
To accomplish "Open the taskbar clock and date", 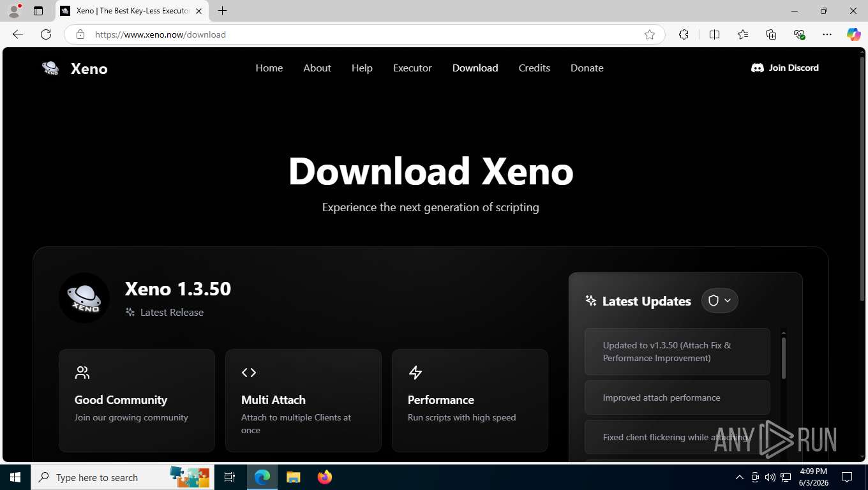I will (x=813, y=477).
